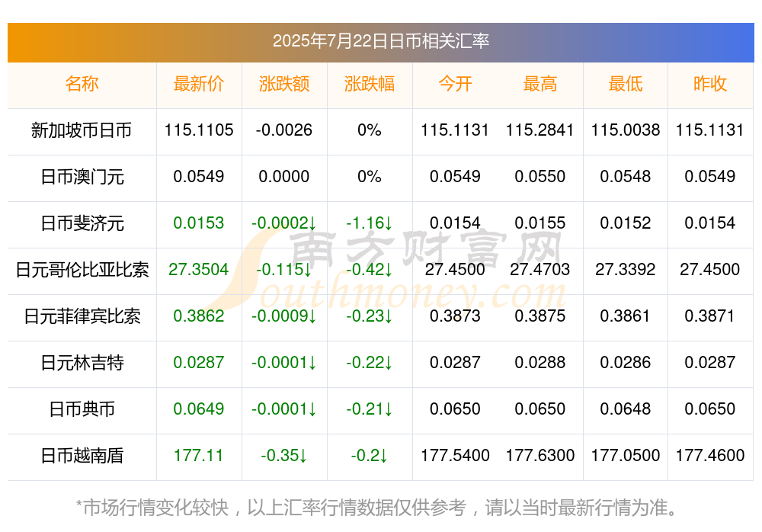Click the row name 日元林吉特

pos(82,363)
